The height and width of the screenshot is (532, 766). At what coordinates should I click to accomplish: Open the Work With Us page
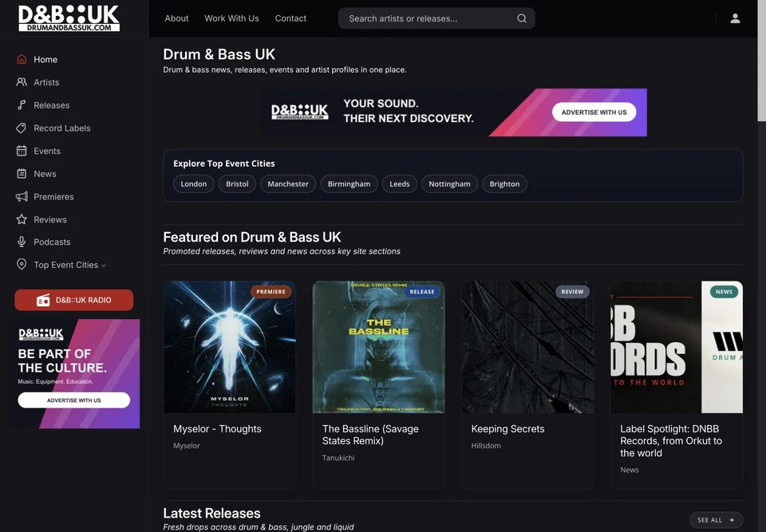point(231,18)
